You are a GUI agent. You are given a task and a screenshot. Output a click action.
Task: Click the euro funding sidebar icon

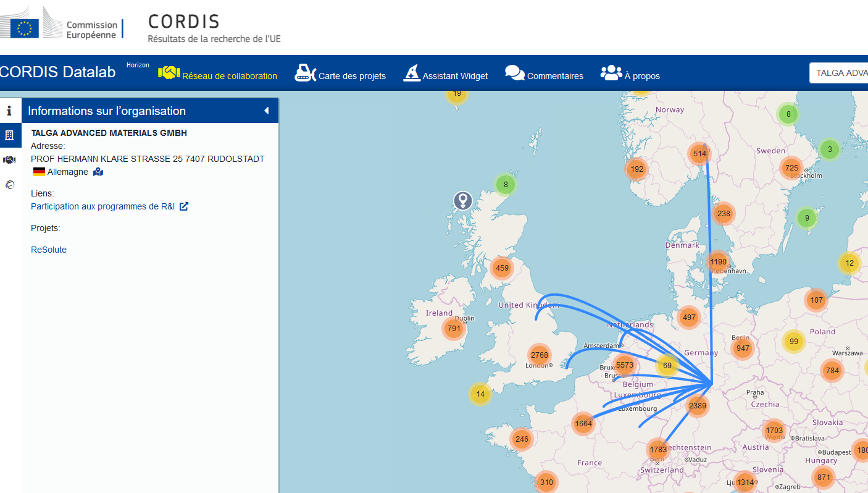[9, 185]
